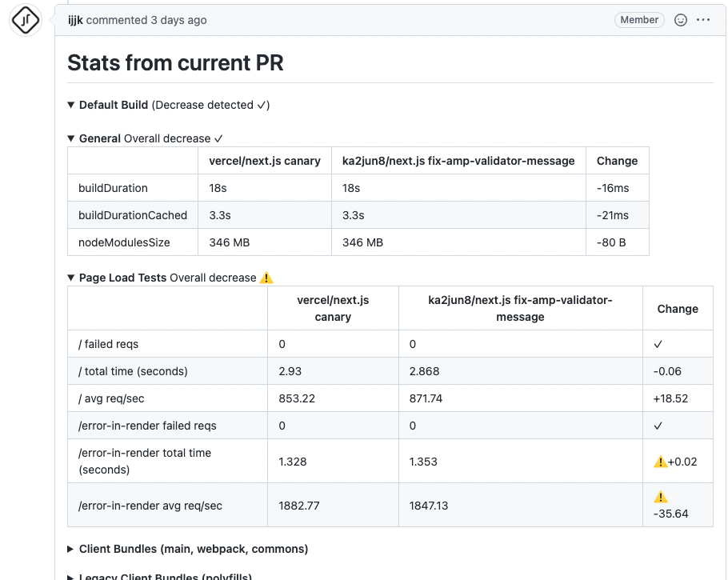Click checkmark in '/ failed reqs' row
Viewport: 728px width, 580px height.
tap(658, 345)
